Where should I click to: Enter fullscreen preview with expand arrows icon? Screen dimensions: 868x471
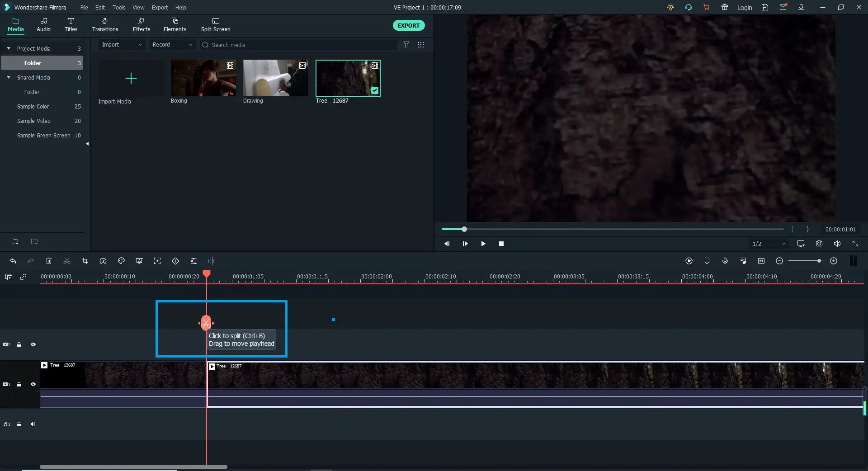(x=855, y=244)
